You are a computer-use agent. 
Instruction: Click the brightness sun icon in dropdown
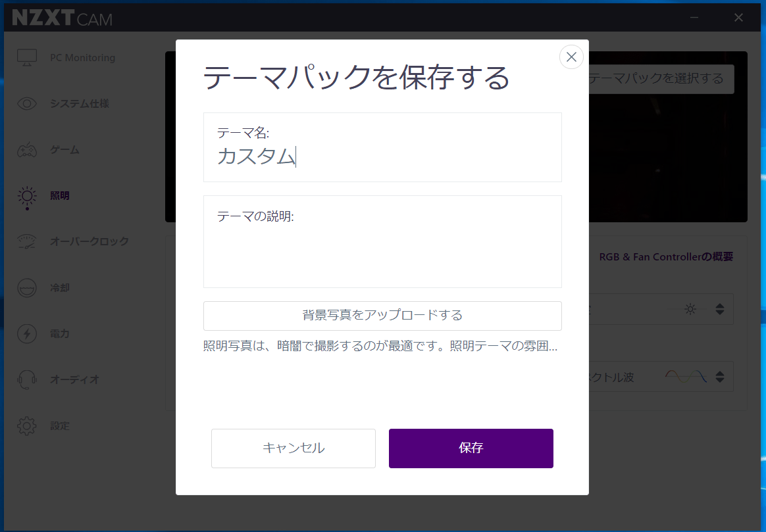690,309
